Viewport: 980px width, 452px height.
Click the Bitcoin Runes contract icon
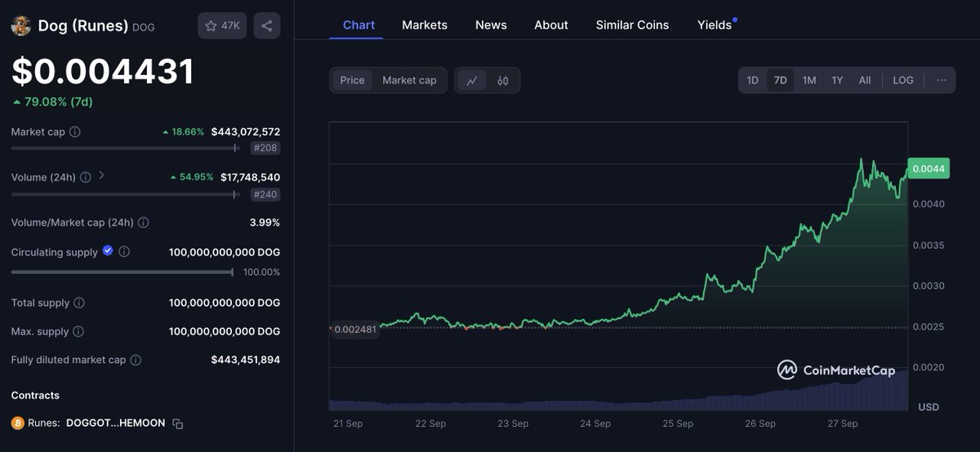tap(17, 423)
